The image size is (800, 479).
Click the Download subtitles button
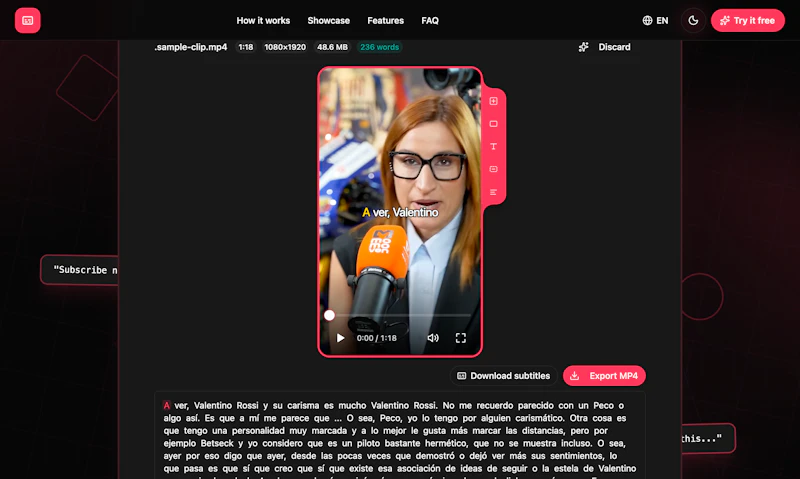coord(504,376)
